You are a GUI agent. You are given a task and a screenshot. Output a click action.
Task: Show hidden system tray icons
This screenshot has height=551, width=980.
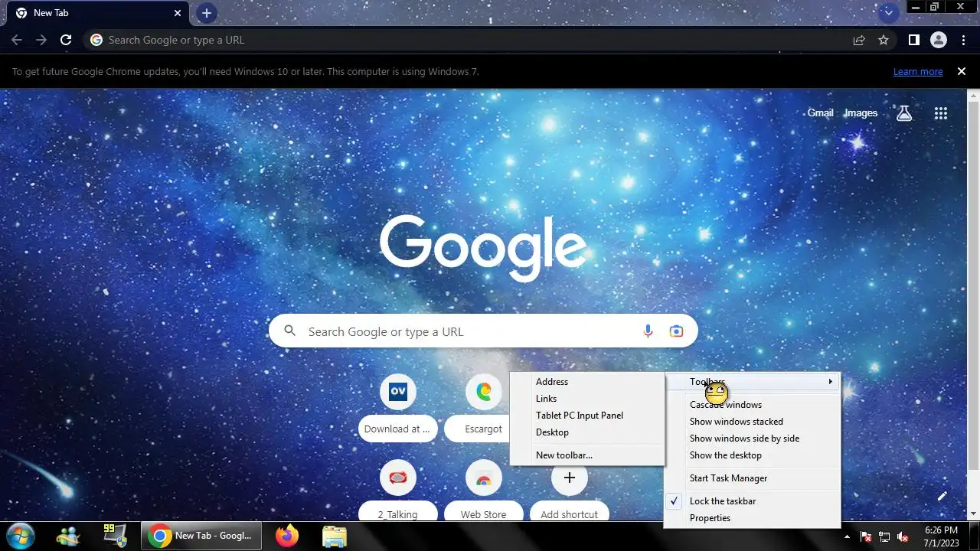click(x=847, y=536)
